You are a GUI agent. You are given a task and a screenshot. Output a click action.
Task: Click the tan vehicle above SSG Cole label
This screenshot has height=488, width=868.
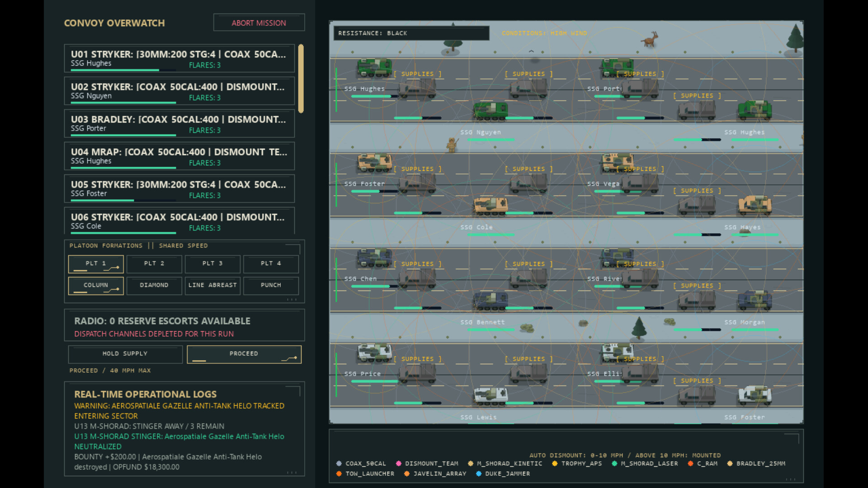pos(491,206)
